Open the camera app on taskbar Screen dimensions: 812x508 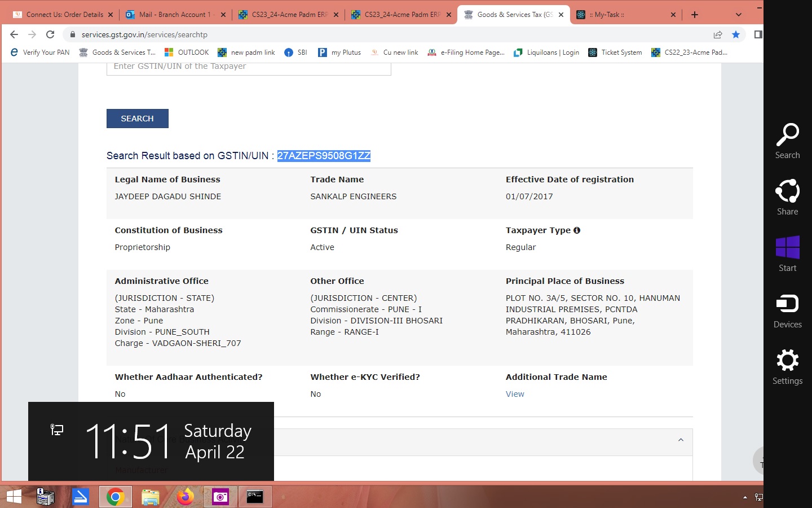(x=220, y=497)
